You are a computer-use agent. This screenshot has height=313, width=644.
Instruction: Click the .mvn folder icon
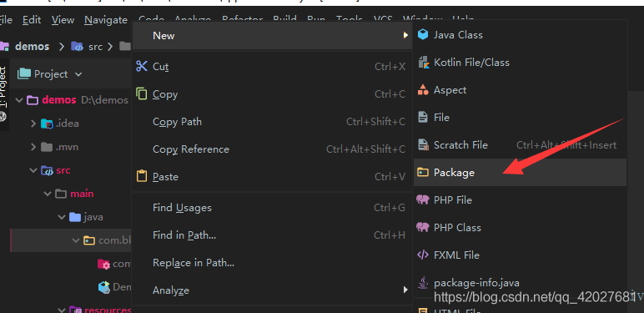coord(47,147)
